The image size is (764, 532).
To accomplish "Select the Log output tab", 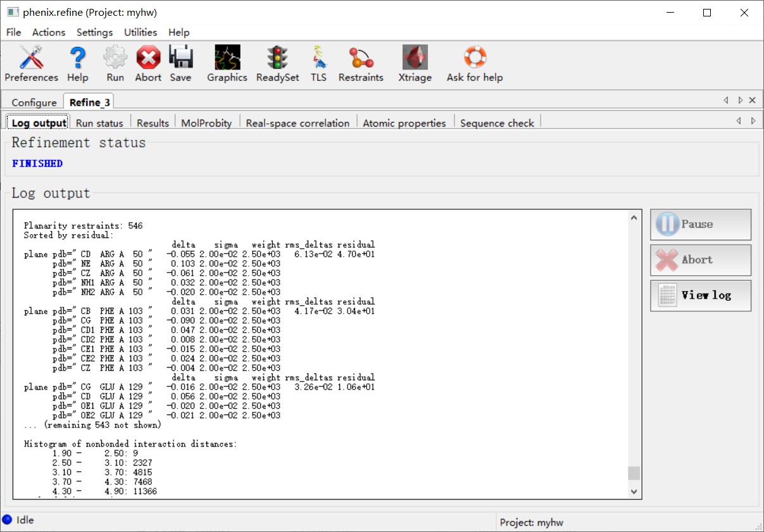I will (x=39, y=123).
